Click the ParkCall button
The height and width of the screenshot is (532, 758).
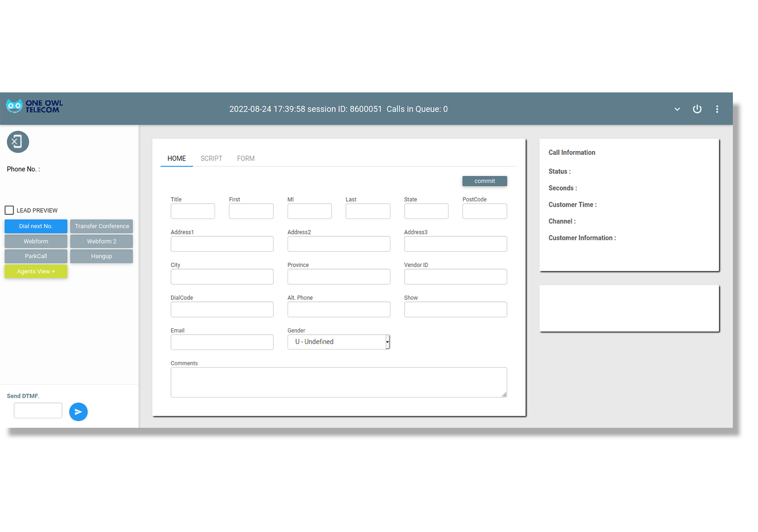[36, 256]
